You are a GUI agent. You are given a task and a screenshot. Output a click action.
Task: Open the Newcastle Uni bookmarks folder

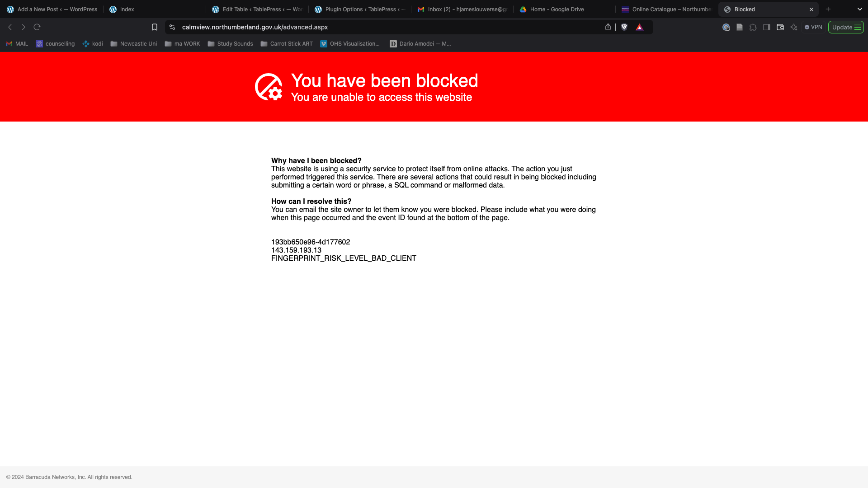click(x=134, y=44)
